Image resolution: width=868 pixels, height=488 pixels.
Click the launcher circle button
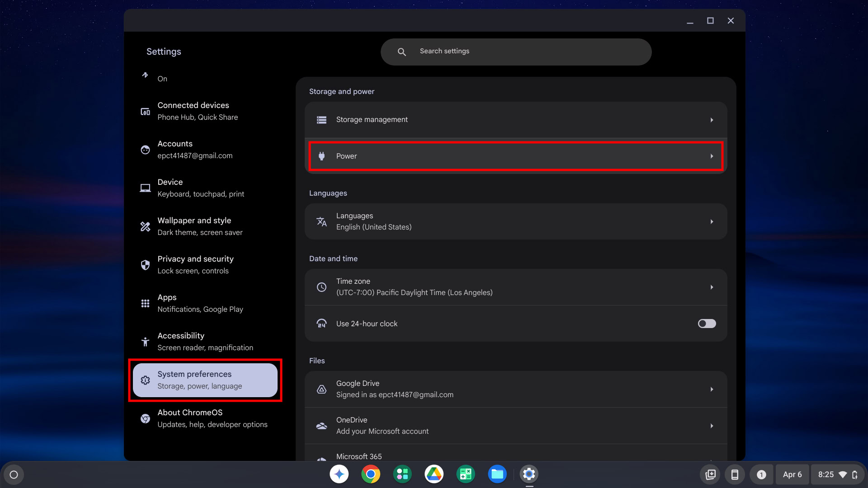[x=14, y=474]
